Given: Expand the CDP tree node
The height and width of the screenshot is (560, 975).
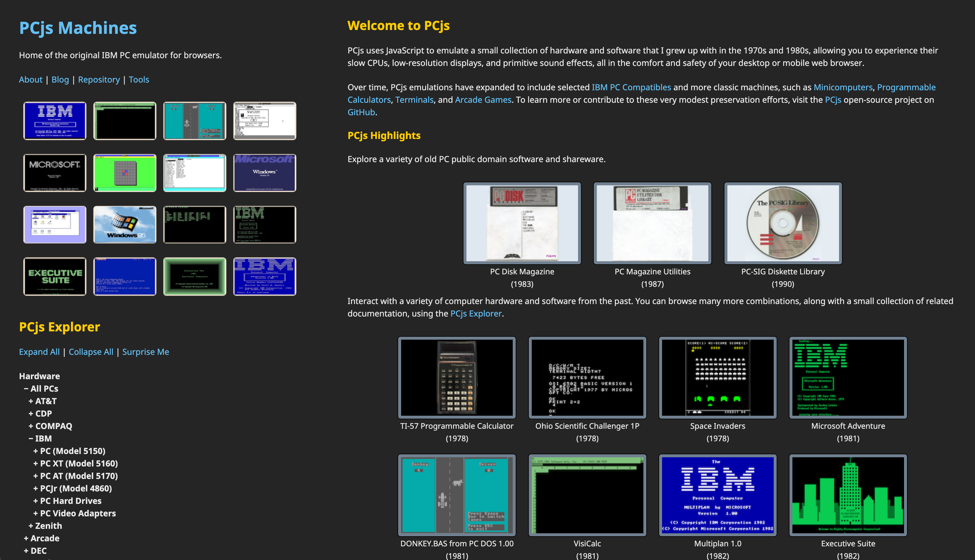Looking at the screenshot, I should click(40, 413).
